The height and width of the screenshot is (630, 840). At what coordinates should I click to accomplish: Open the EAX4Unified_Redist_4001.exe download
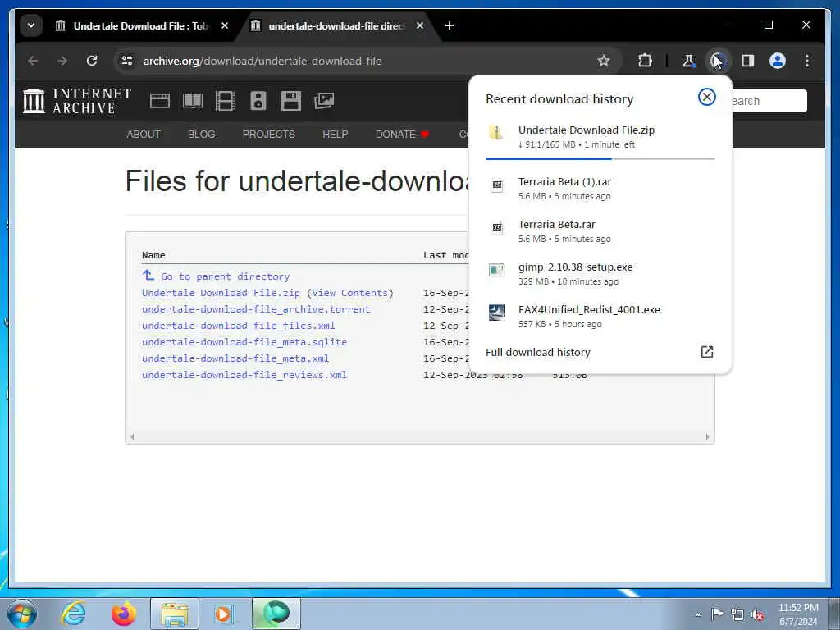[x=600, y=316]
